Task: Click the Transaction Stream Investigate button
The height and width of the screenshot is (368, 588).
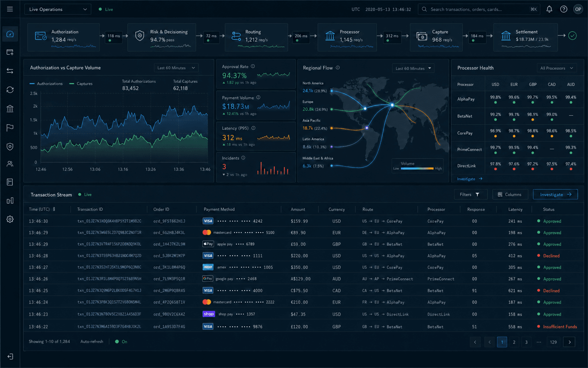Action: point(555,194)
